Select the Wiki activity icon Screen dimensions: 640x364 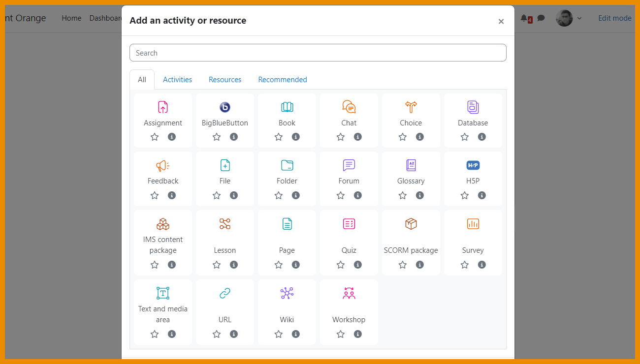point(287,294)
